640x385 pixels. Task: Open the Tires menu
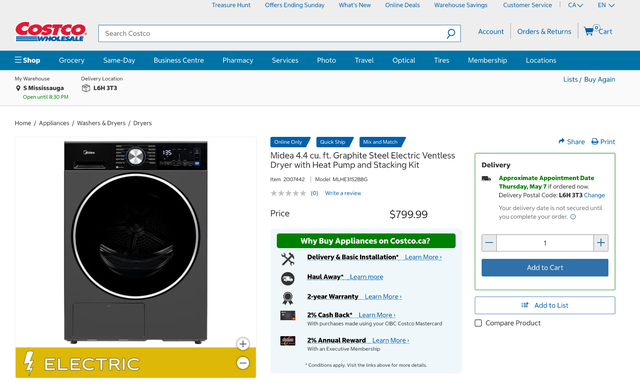coord(442,60)
